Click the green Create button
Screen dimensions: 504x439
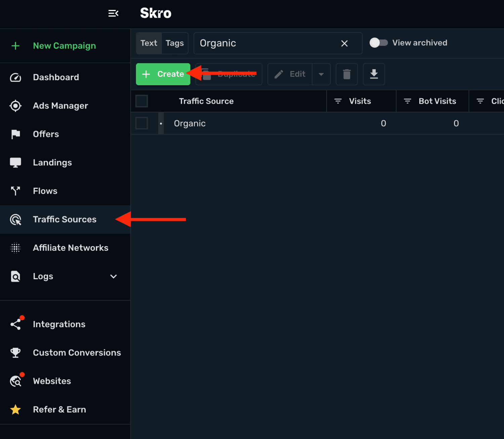[x=163, y=74]
